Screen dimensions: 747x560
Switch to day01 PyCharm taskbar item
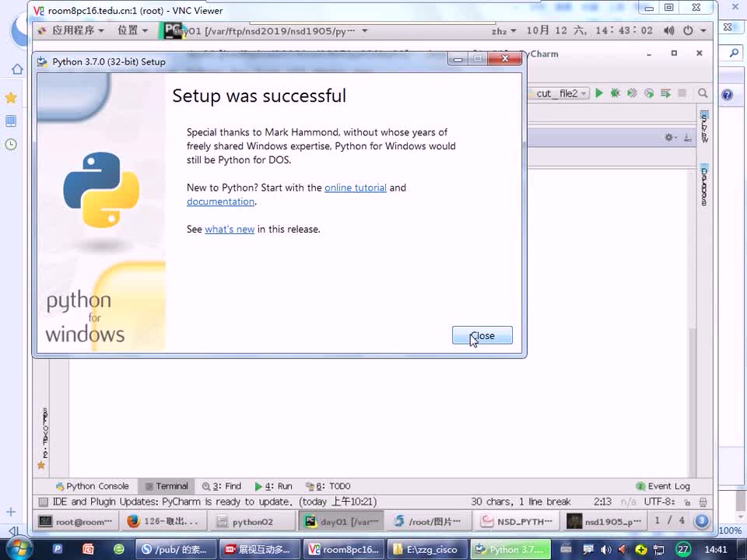(342, 521)
